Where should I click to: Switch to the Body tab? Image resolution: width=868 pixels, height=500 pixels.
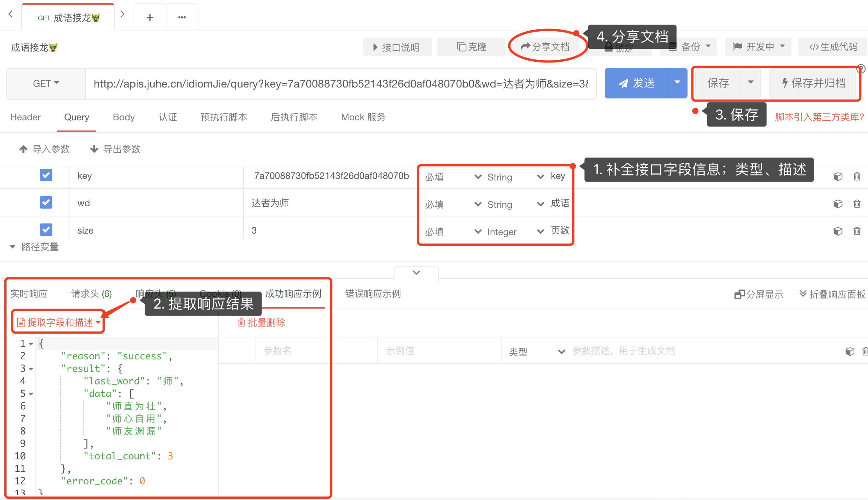(x=123, y=117)
